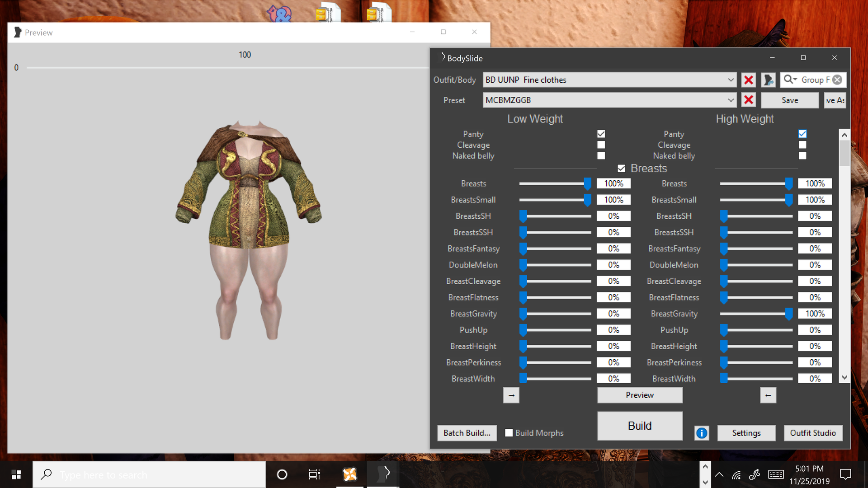Toggle Low Weight Panty checkbox
The image size is (868, 488).
click(x=601, y=134)
